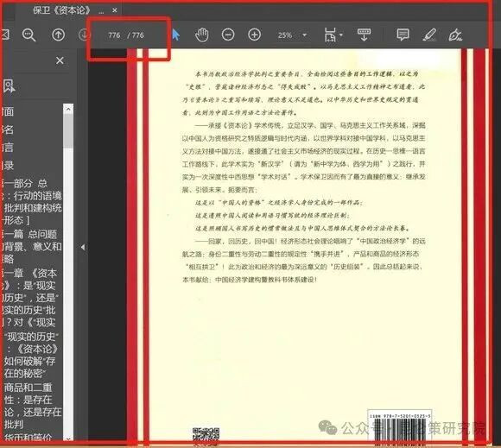
Task: Zoom in with the plus button
Action: point(254,35)
